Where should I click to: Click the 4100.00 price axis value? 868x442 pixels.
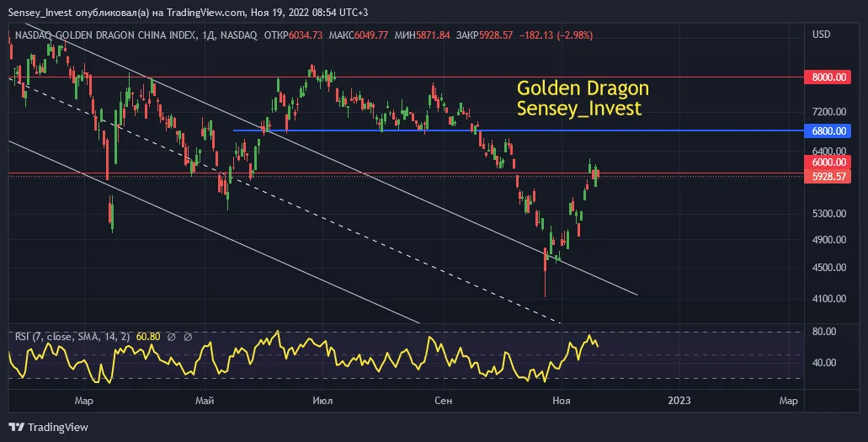point(828,299)
